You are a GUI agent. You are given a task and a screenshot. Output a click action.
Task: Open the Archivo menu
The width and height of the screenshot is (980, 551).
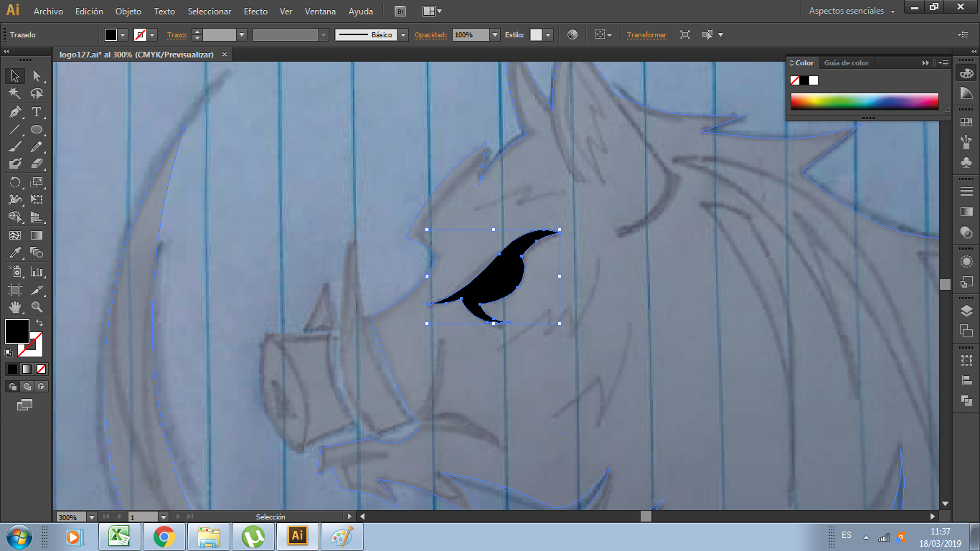point(48,11)
